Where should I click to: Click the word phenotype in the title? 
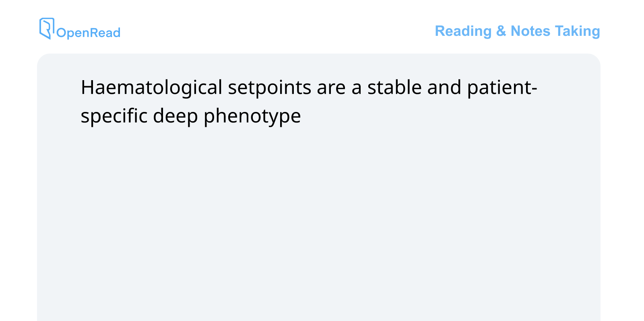[x=252, y=116]
